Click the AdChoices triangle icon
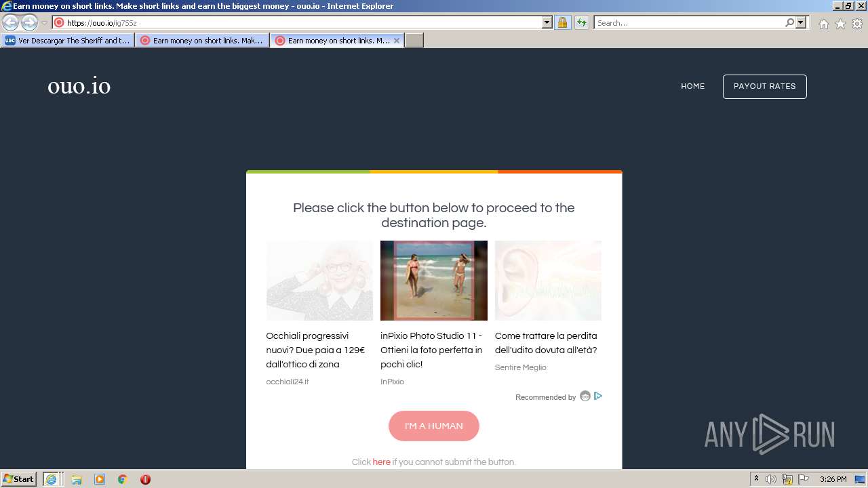This screenshot has height=488, width=868. [598, 396]
